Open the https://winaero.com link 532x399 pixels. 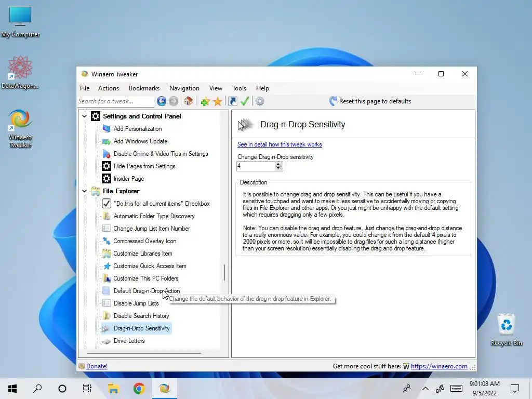pos(439,366)
